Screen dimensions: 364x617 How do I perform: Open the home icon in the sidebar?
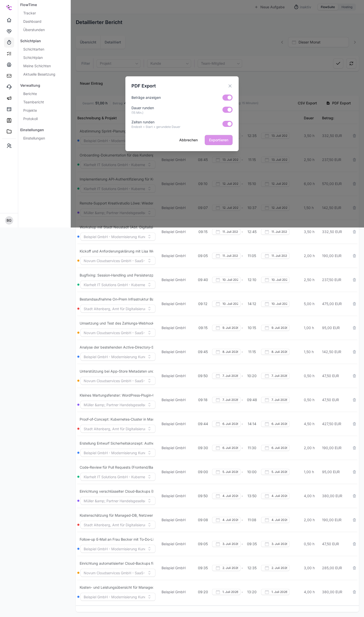pyautogui.click(x=9, y=20)
